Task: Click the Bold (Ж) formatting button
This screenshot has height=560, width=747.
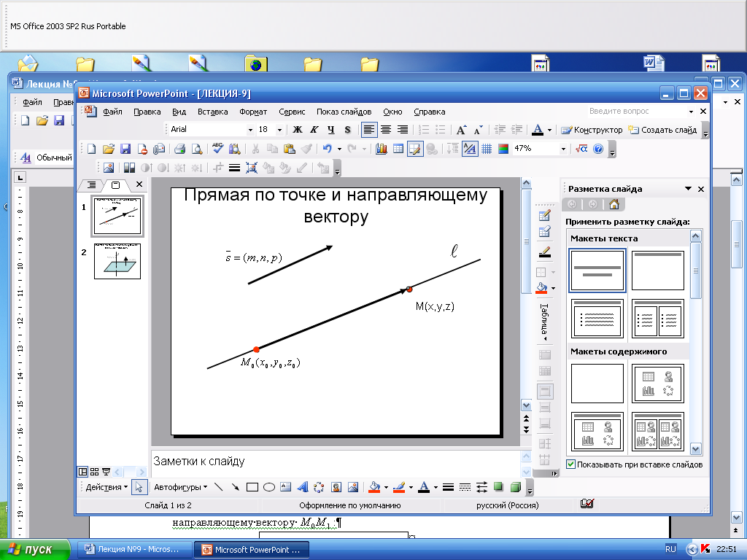Action: coord(298,130)
